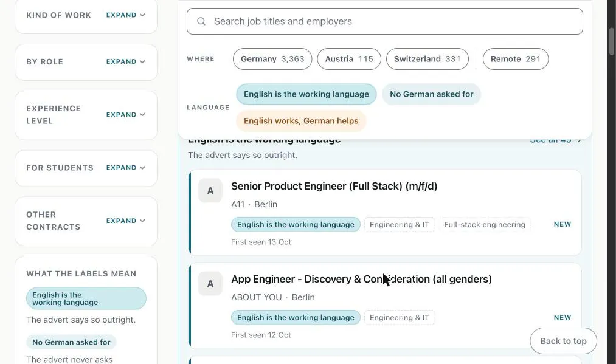Screen dimensions: 616x364
Task: Click the 'First seen 12 Oct' text
Action: click(x=261, y=335)
